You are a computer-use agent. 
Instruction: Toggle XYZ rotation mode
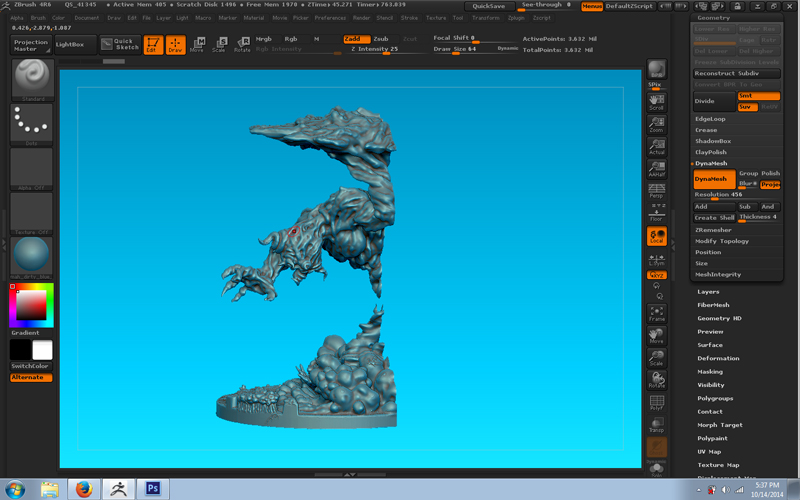(657, 275)
